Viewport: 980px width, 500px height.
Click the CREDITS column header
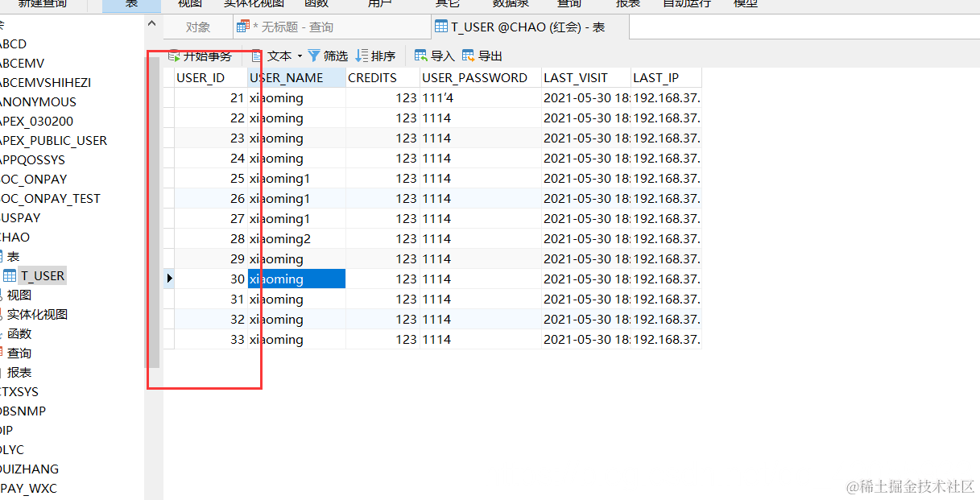click(382, 78)
